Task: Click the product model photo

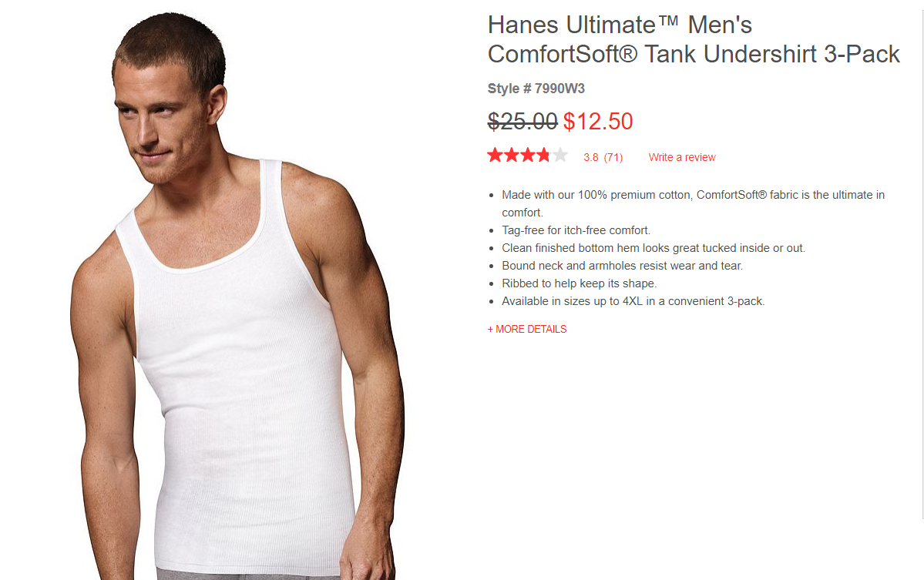Action: (236, 294)
